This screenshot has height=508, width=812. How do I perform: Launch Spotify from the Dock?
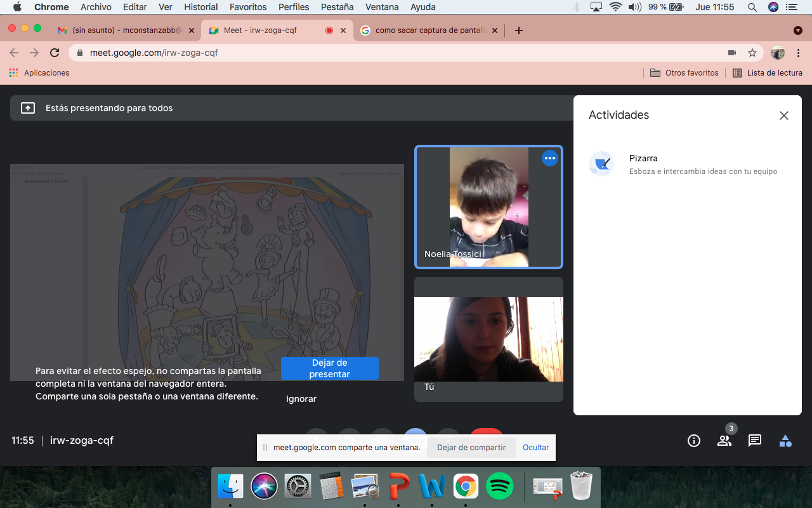[500, 487]
